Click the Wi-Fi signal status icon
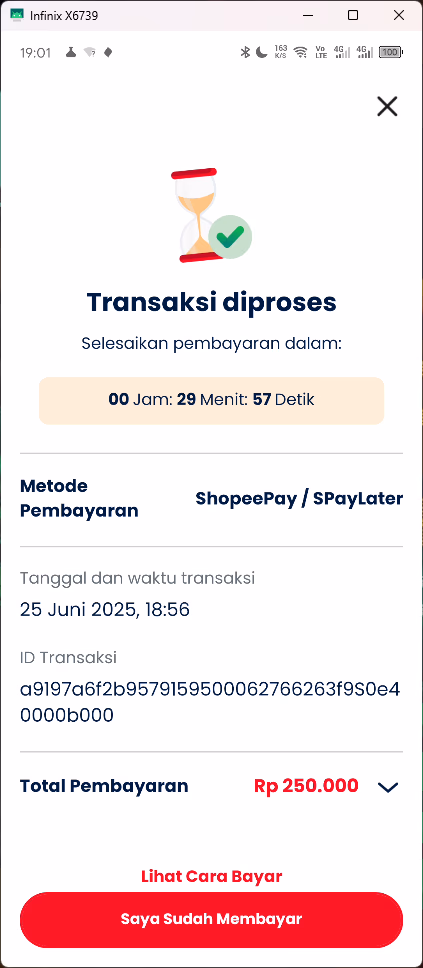423x968 pixels. 301,52
